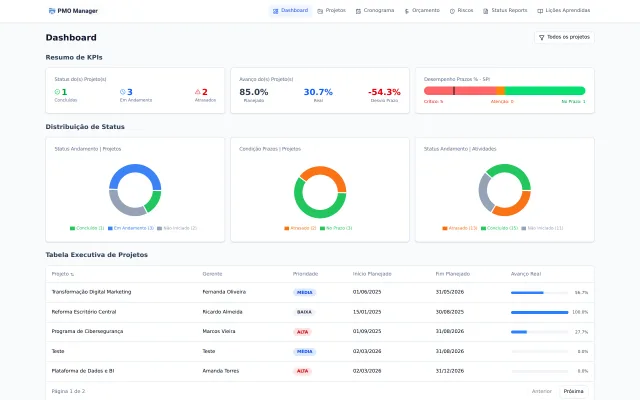Click the Lições Aprendidas book icon

click(540, 11)
